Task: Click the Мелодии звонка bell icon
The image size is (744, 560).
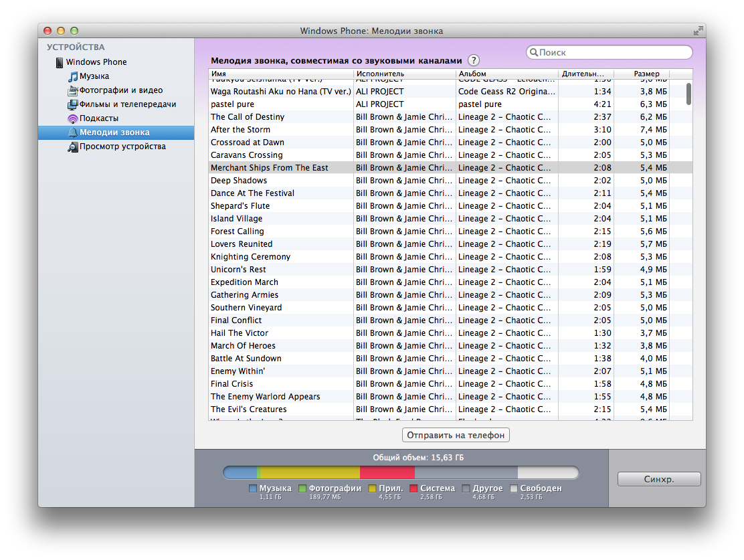Action: 73,132
